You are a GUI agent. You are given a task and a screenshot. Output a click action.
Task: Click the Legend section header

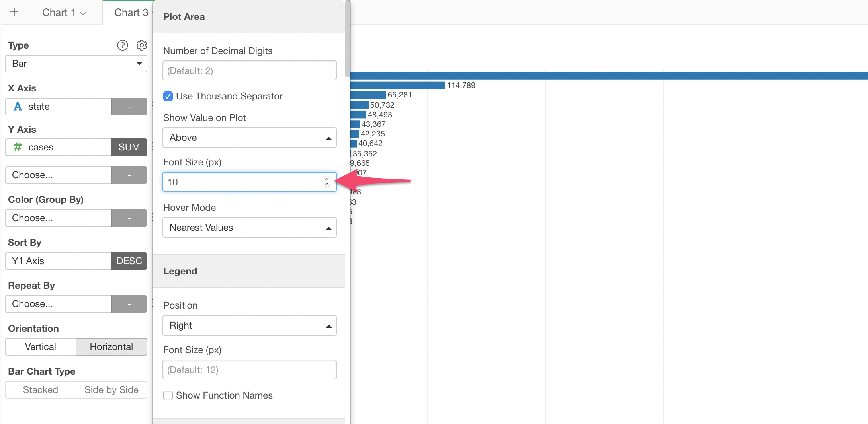(x=249, y=271)
